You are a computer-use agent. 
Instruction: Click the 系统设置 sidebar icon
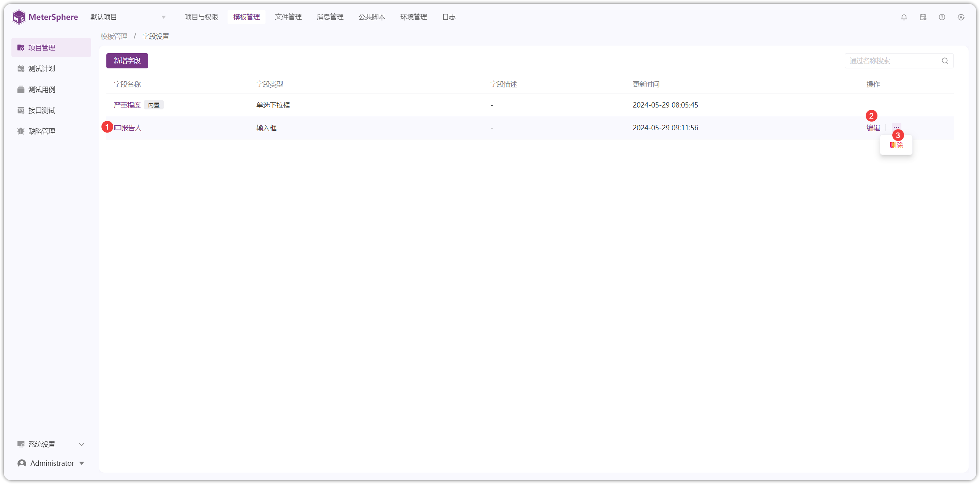(x=21, y=444)
